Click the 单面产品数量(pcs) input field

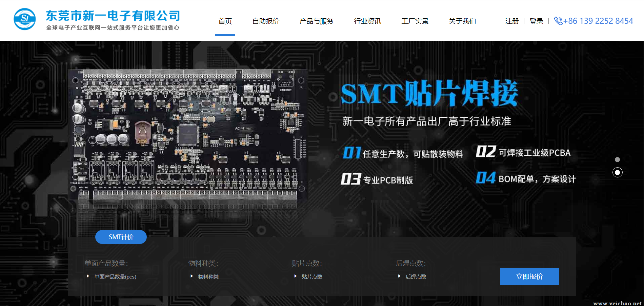tap(131, 277)
